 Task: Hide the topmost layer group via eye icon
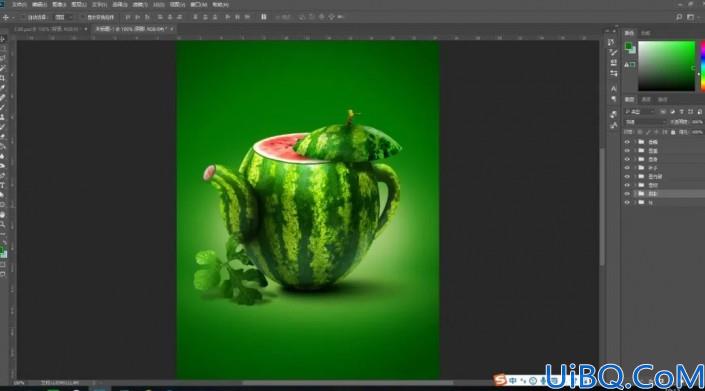627,142
